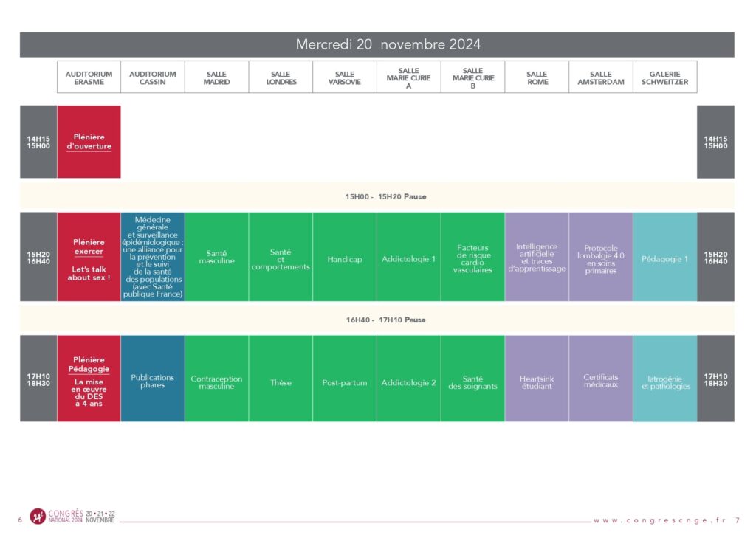Image resolution: width=756 pixels, height=535 pixels.
Task: Click the Pédagogie 1 session block
Action: tap(665, 257)
